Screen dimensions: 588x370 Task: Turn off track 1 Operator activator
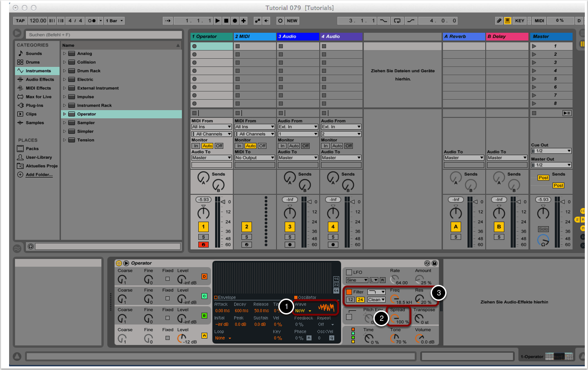point(203,227)
